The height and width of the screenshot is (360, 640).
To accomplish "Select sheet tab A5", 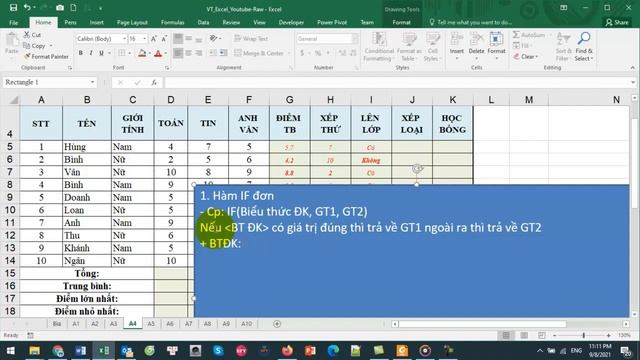I will pos(151,324).
